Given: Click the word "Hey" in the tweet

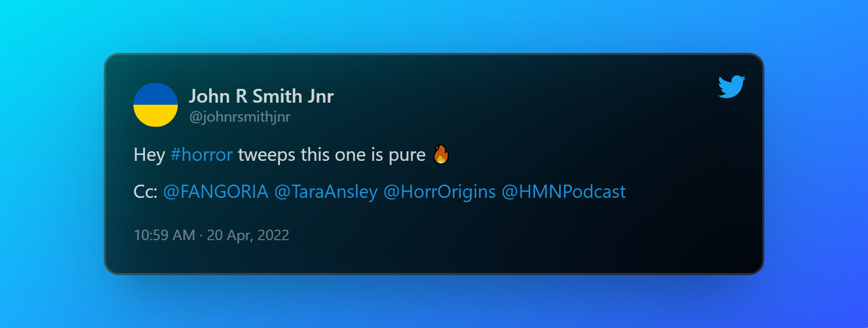Looking at the screenshot, I should 150,155.
